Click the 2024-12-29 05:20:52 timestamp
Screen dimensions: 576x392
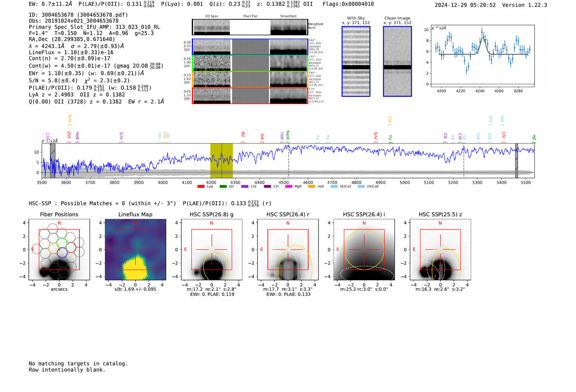465,5
